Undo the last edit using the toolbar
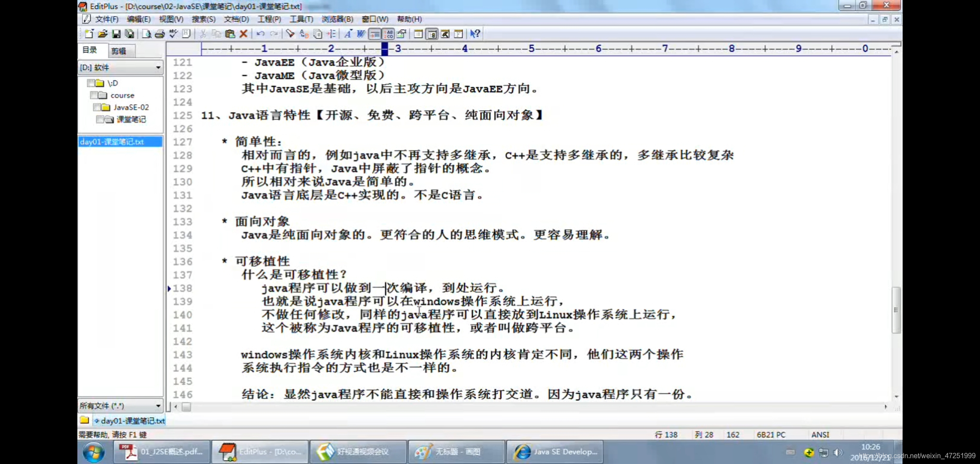This screenshot has height=464, width=980. click(260, 34)
